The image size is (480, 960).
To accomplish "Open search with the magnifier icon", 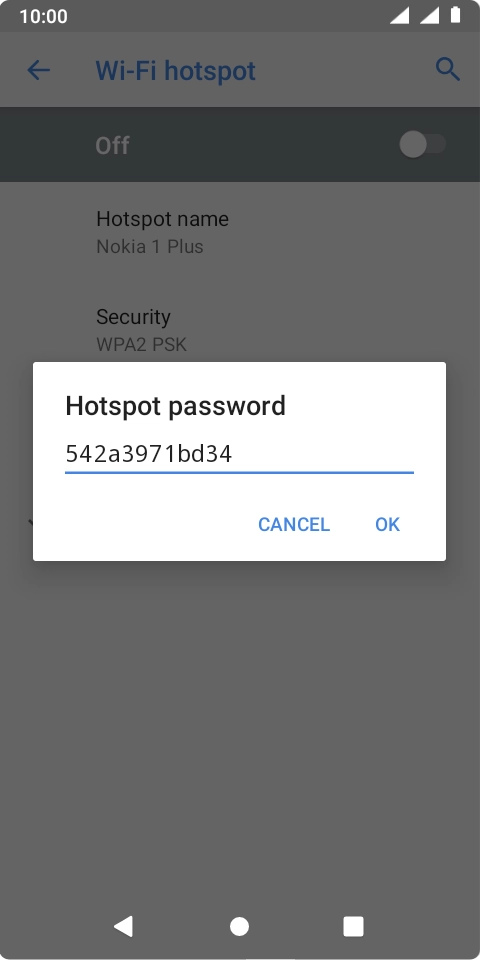I will tap(448, 70).
